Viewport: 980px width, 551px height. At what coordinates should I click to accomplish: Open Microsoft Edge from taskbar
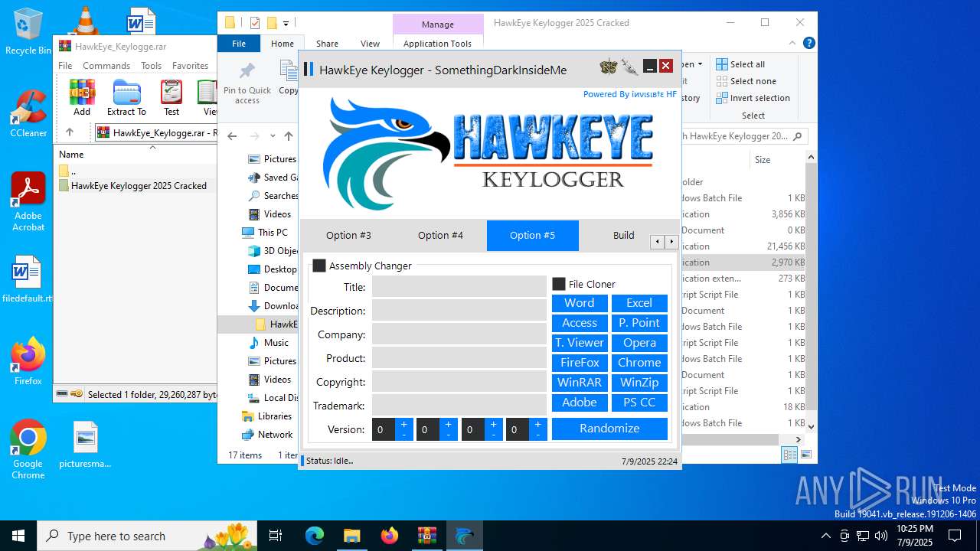(315, 536)
